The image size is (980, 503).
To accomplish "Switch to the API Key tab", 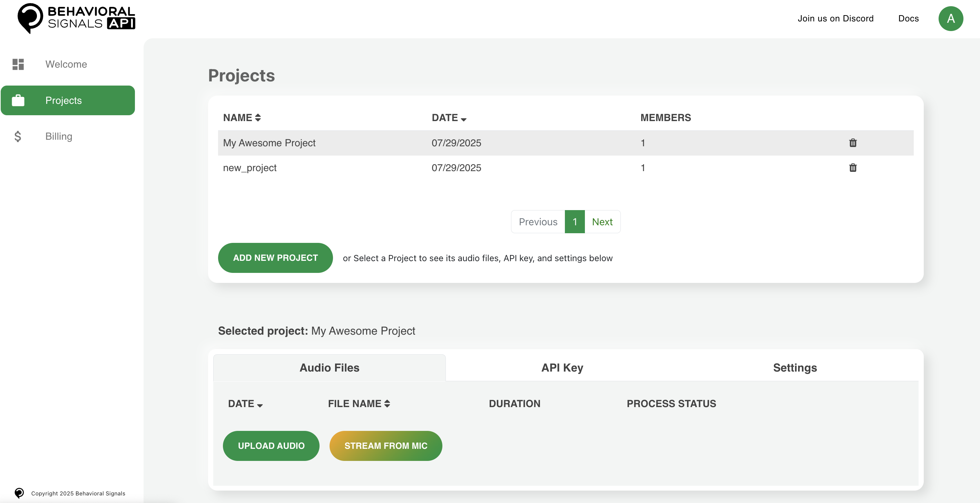I will (562, 367).
